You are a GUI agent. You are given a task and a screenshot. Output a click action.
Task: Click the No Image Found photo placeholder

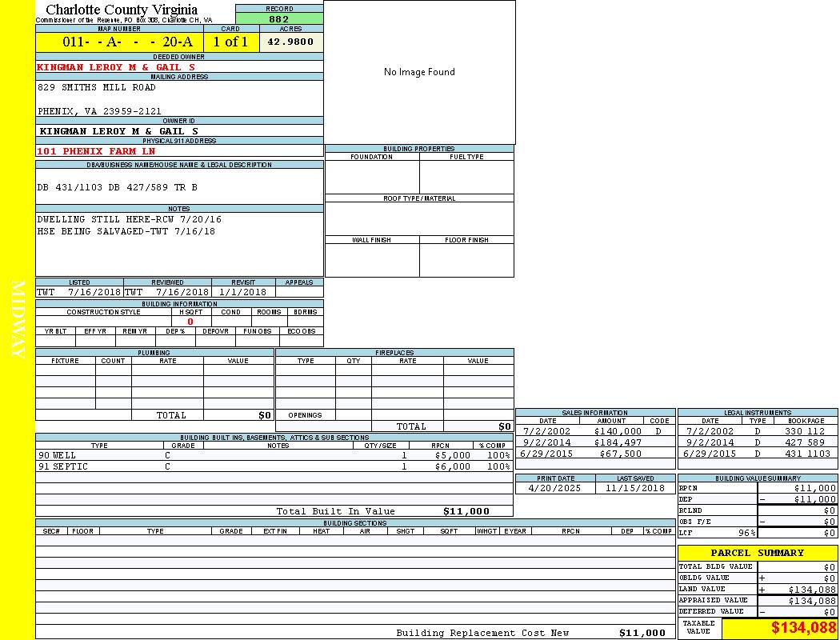tap(419, 72)
